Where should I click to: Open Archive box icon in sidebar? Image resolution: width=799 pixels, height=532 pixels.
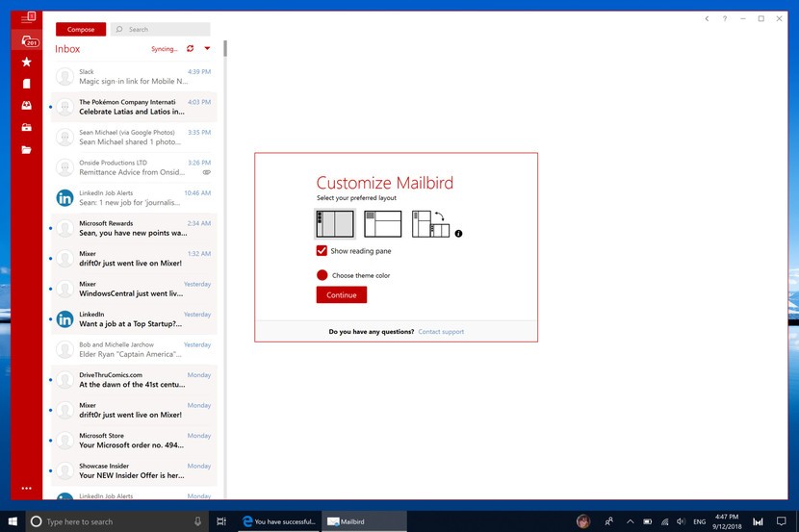[27, 127]
